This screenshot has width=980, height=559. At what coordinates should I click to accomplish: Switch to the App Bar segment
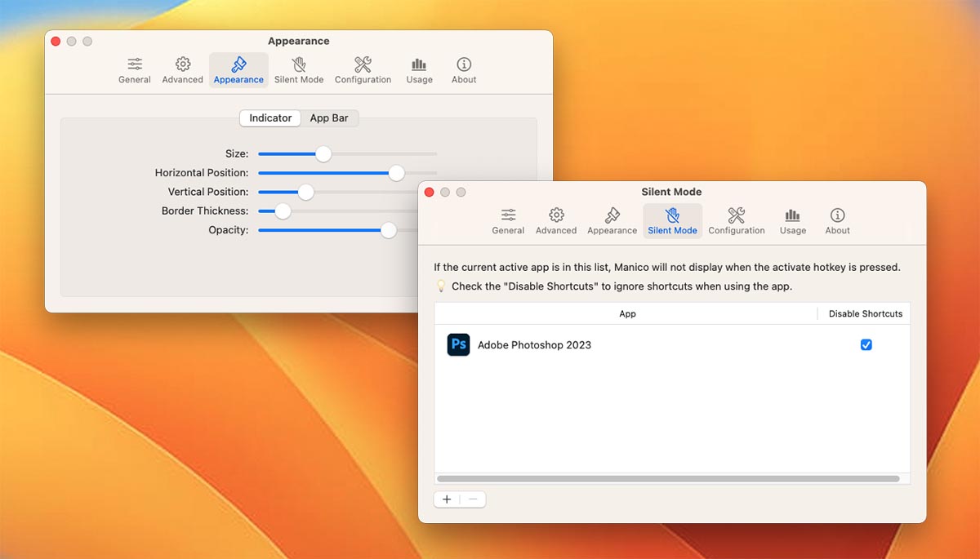tap(329, 118)
